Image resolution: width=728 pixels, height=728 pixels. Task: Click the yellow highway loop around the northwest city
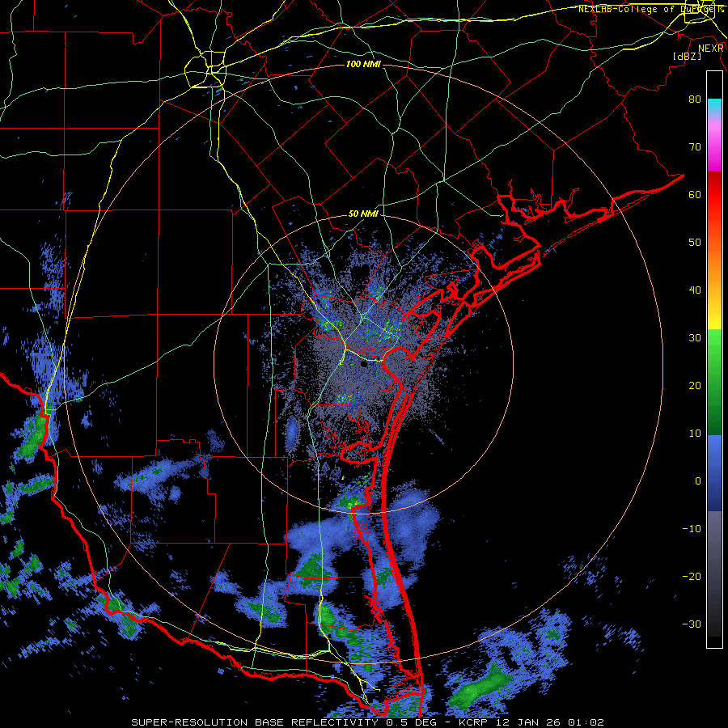tap(205, 70)
